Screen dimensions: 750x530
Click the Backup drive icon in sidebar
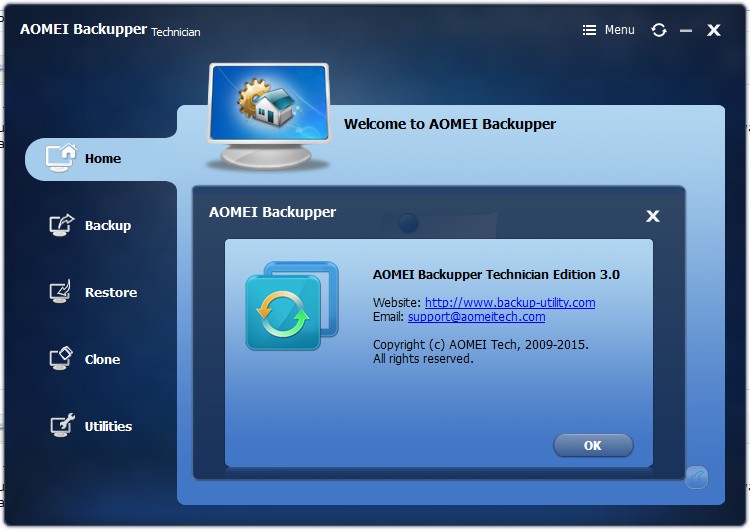click(x=62, y=225)
